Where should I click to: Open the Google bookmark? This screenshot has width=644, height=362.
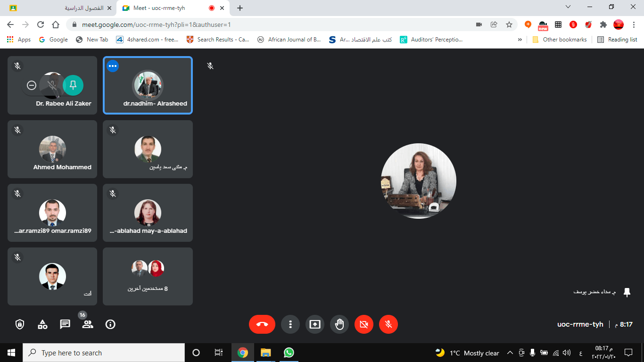coord(53,40)
